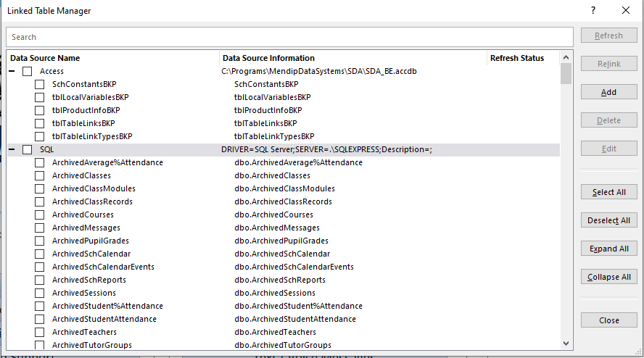Click the Add button
Screen dimensions: 644x358
click(608, 92)
